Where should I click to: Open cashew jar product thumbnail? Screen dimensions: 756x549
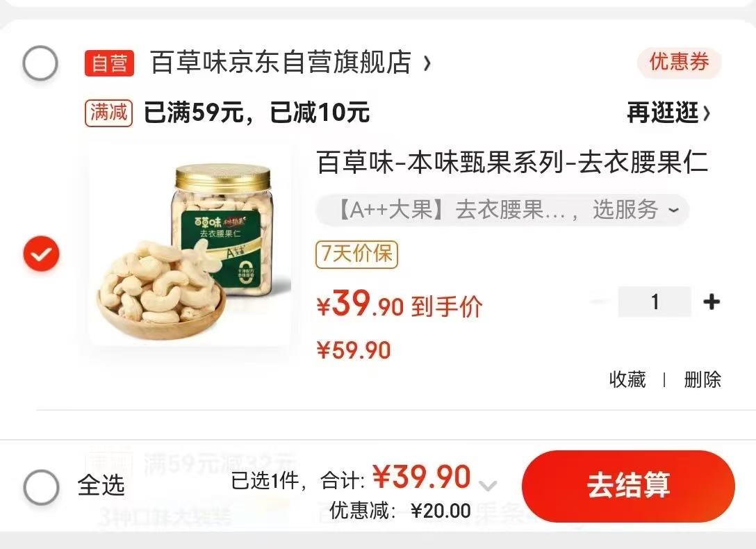[190, 246]
